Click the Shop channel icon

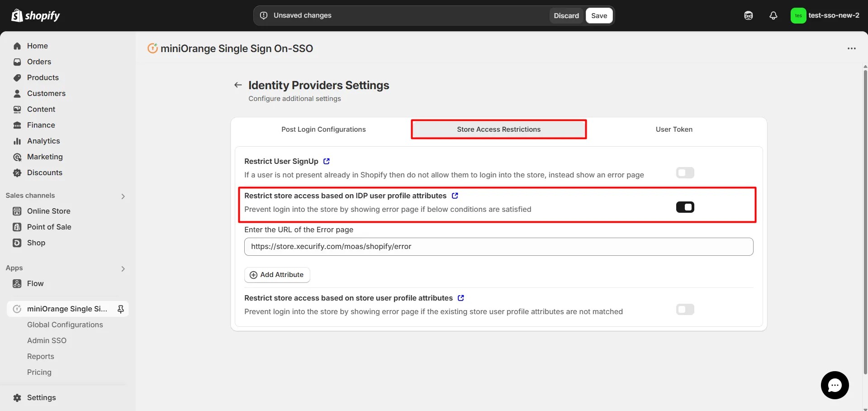click(x=17, y=243)
